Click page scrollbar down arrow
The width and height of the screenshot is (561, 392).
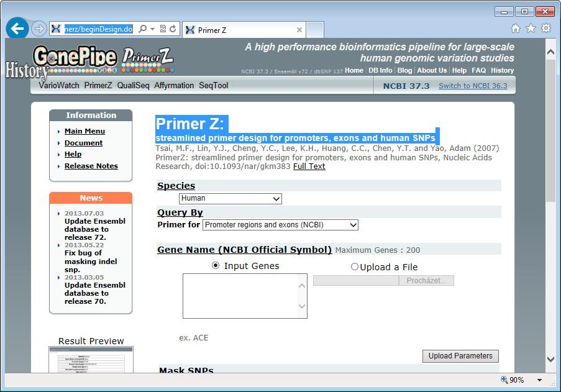coord(550,359)
